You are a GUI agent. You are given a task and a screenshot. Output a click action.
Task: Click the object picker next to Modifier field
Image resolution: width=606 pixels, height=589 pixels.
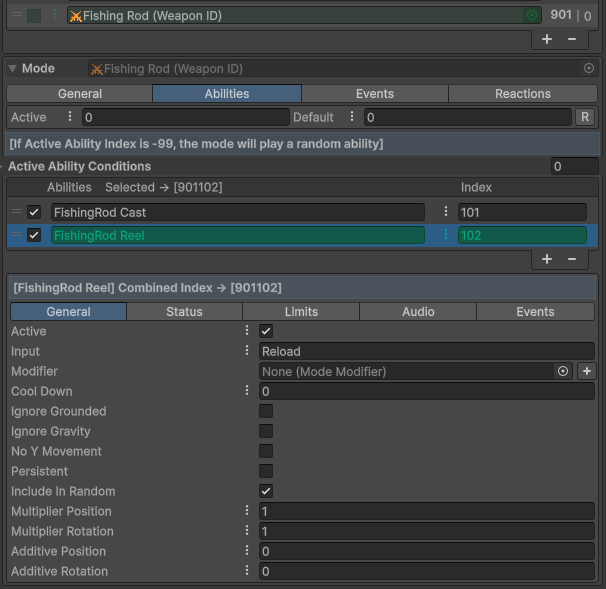click(x=563, y=371)
